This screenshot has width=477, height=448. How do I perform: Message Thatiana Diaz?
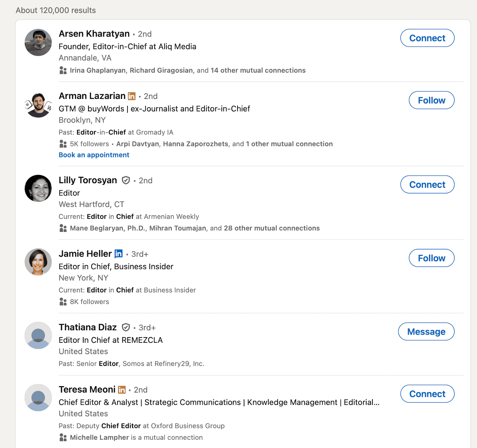pos(426,331)
